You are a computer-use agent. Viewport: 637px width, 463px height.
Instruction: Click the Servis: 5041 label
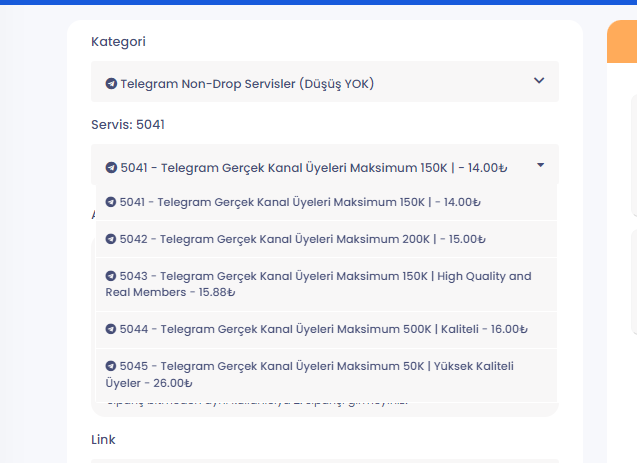point(128,125)
